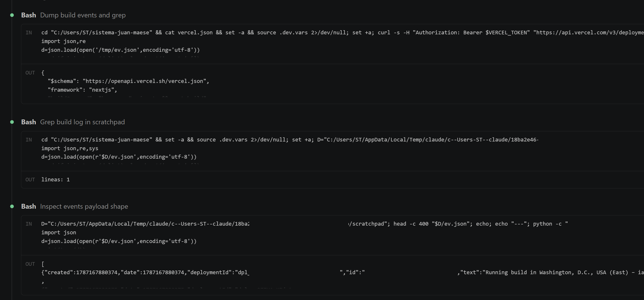Click green status dot beside Inspect events payload

[12, 206]
